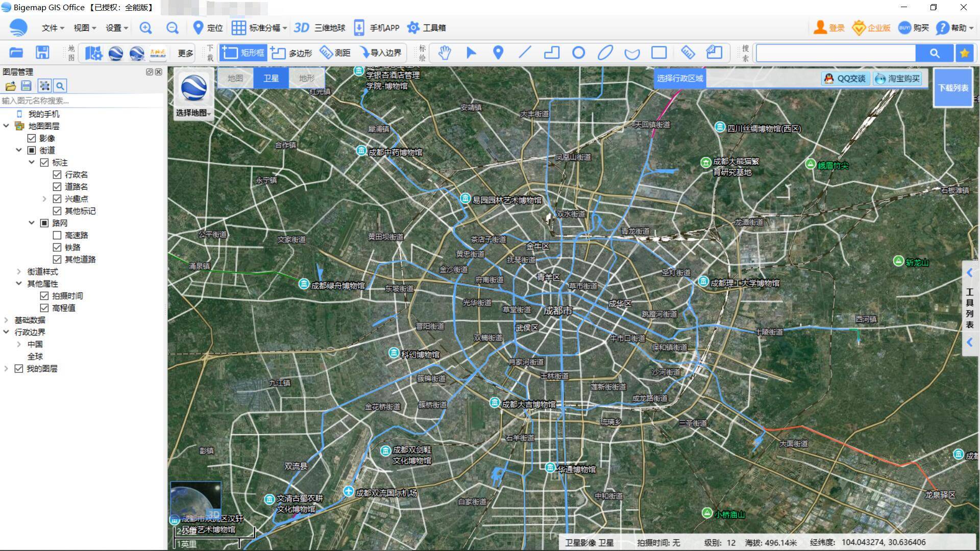Click the open folder icon in main toolbar
980x551 pixels.
(16, 53)
